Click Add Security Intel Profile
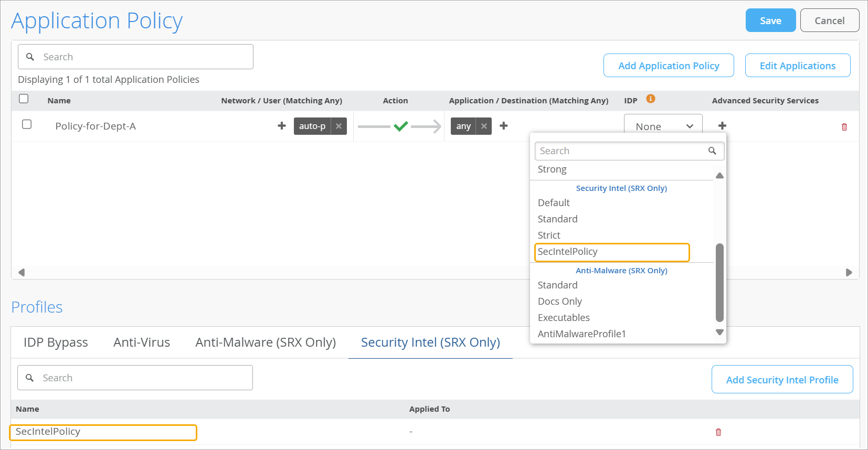868x450 pixels. [782, 380]
